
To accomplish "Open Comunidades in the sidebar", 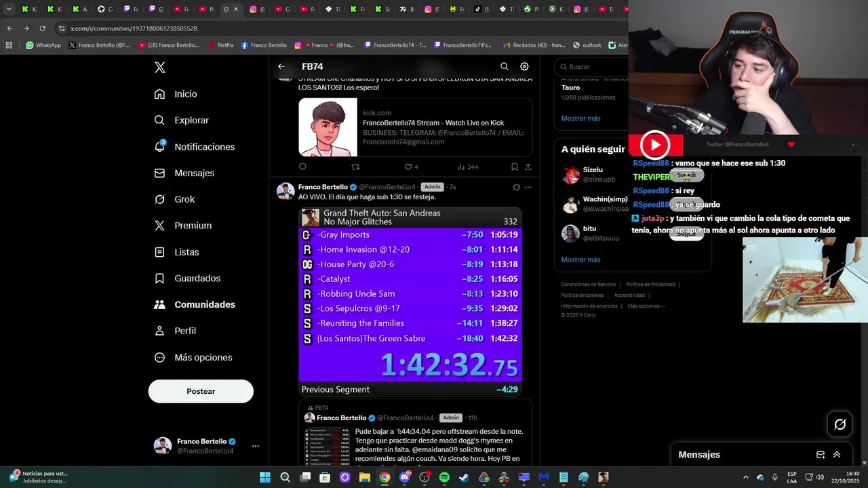I will (195, 305).
